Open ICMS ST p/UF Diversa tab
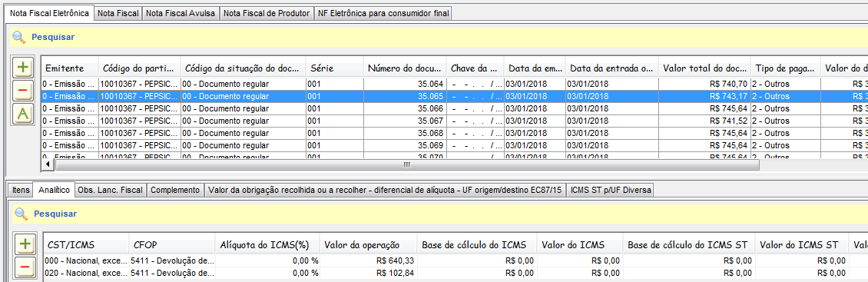The image size is (868, 282). [x=611, y=190]
